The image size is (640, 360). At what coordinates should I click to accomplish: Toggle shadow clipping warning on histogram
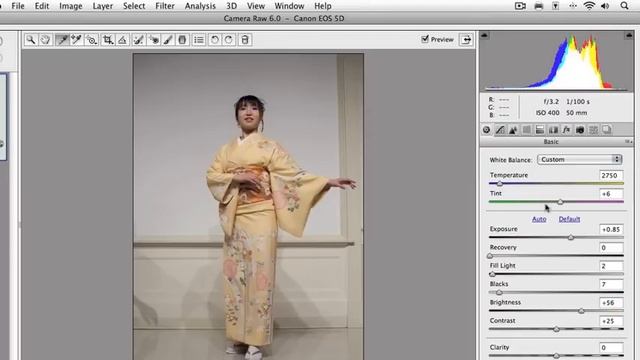[x=484, y=36]
